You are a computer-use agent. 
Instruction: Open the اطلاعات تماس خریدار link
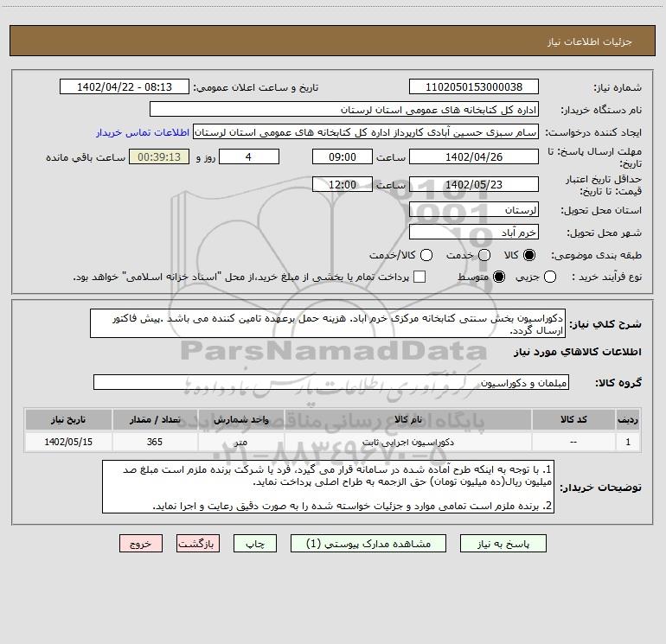(x=143, y=132)
